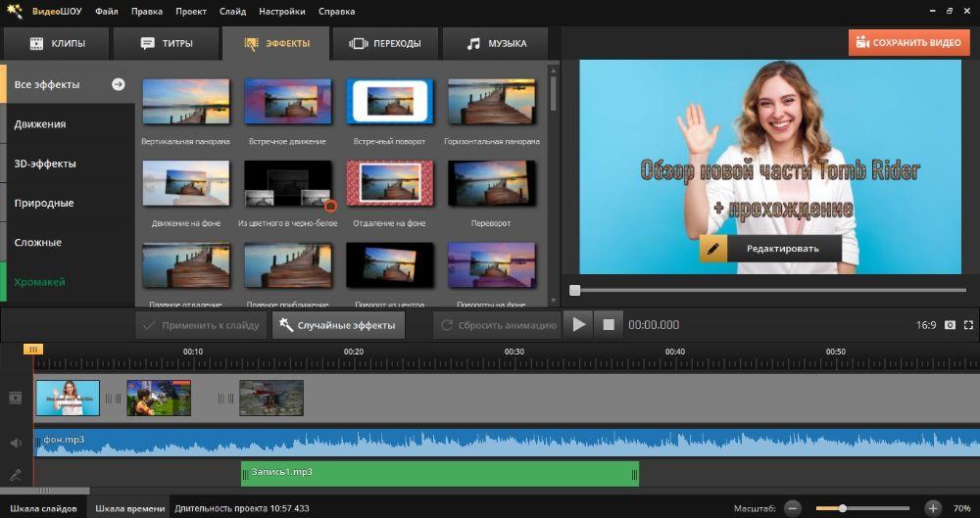The image size is (980, 518).
Task: Select the second game clip on timeline
Action: pyautogui.click(x=159, y=398)
